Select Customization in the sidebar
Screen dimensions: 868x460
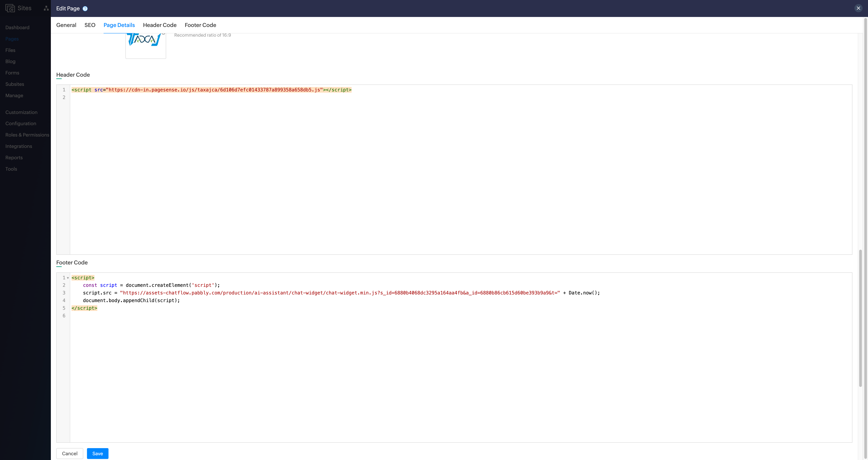pos(21,112)
